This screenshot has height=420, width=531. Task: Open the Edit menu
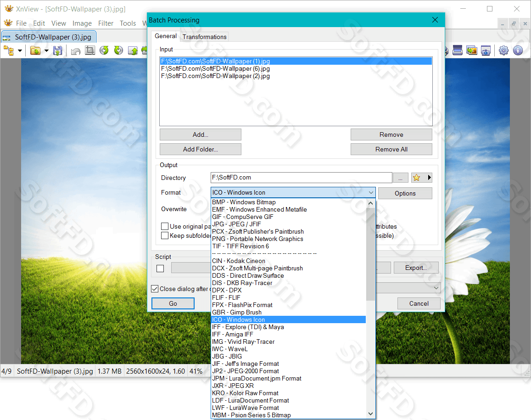[39, 23]
